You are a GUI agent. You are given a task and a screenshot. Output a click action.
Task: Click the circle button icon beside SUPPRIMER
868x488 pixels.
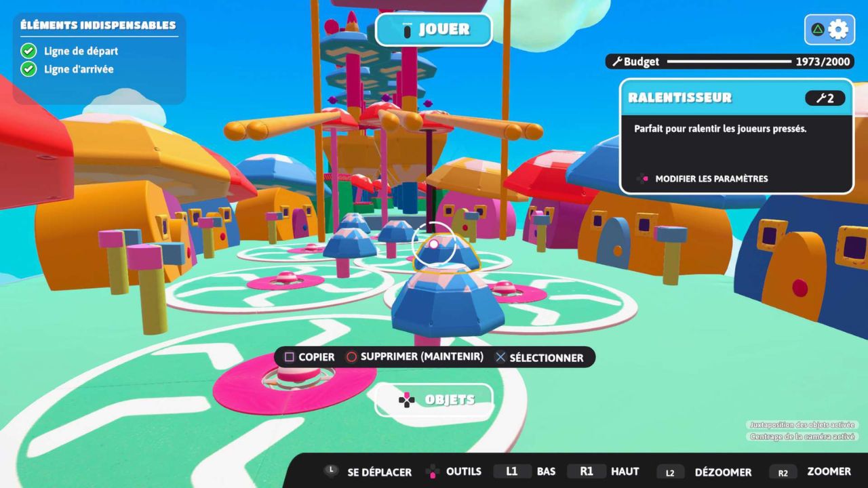[x=351, y=357]
